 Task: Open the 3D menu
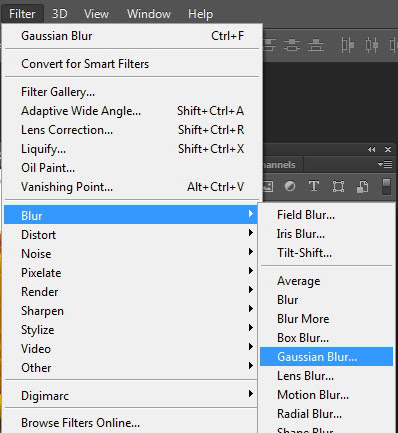[60, 14]
